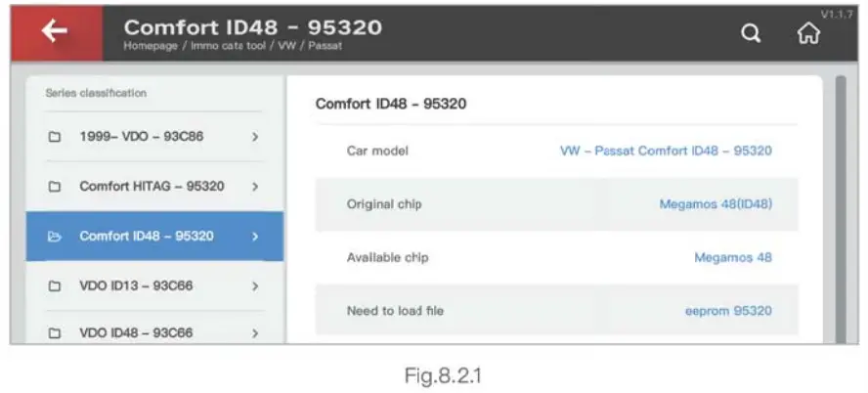This screenshot has height=393, width=868.
Task: Select Comfort ID48 - 95320 series item
Action: coord(147,237)
